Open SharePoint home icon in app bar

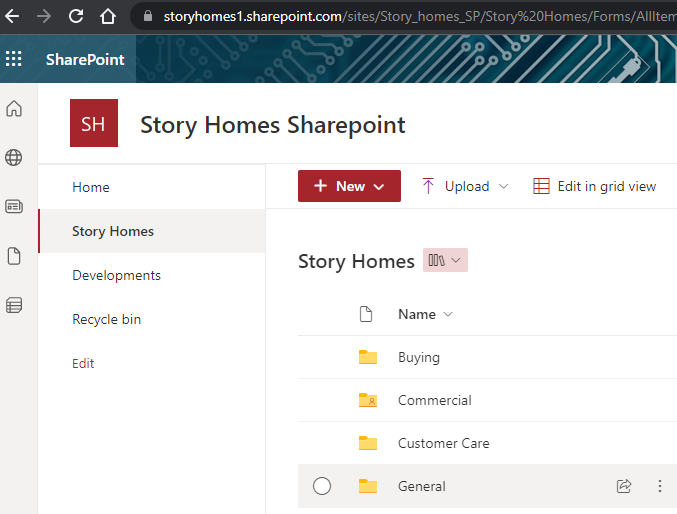(14, 108)
